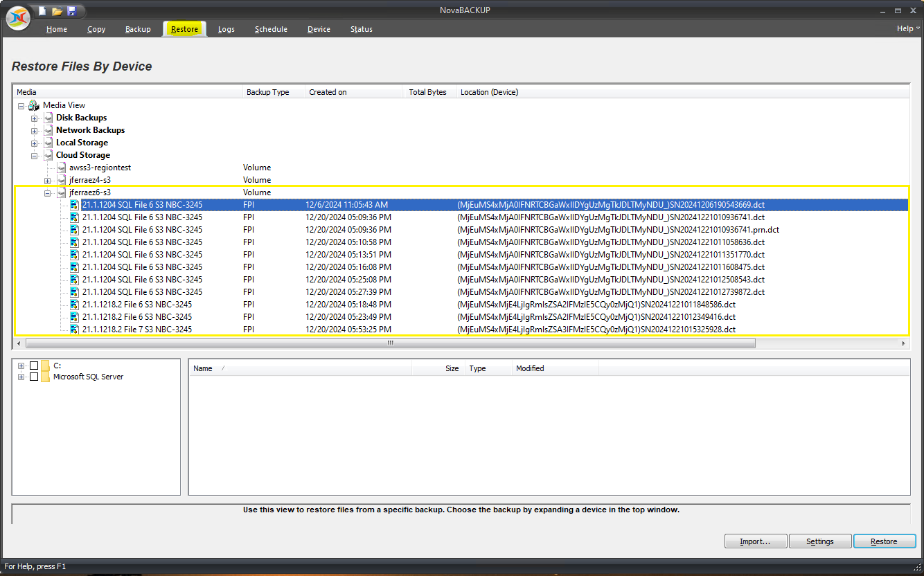Expand the Disk Backups node
Viewport: 924px width, 576px height.
tap(35, 118)
